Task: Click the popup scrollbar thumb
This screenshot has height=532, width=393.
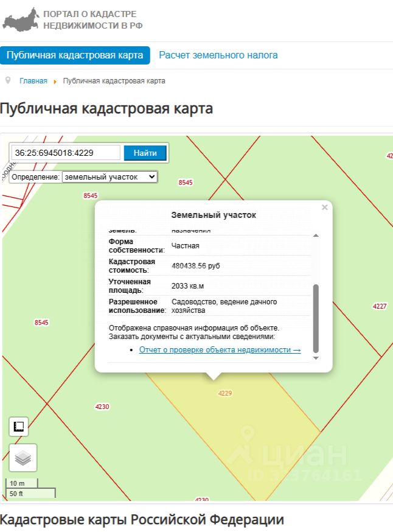Action: 316,318
